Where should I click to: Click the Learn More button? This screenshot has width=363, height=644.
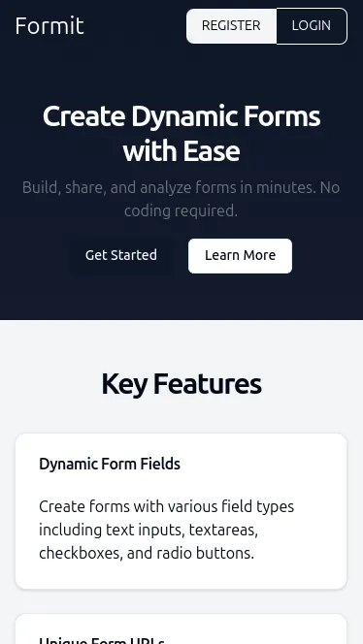tap(240, 255)
